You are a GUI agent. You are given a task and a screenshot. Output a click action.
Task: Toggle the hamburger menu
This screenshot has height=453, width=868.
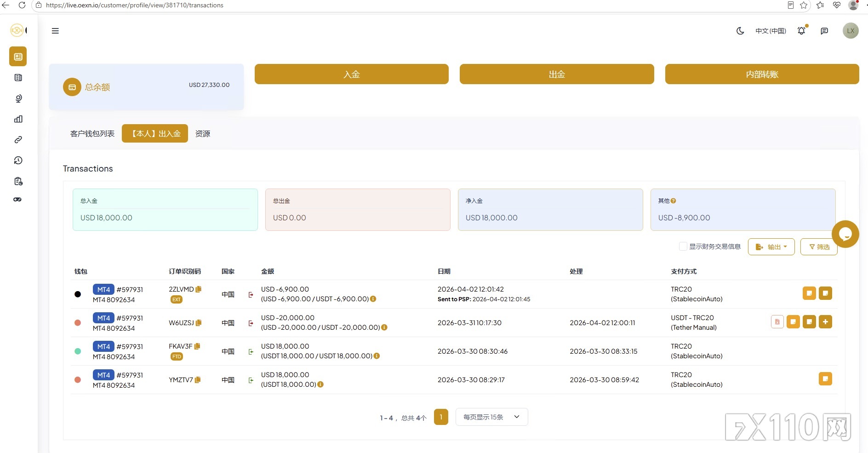[x=55, y=31]
